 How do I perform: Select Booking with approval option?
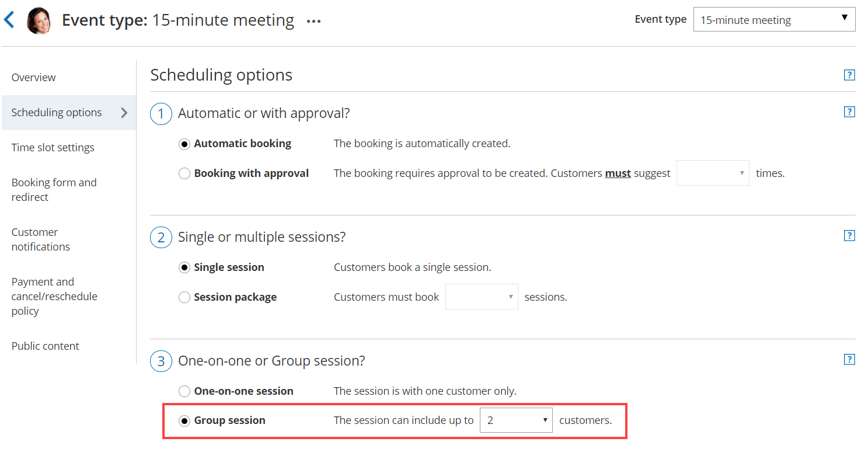tap(184, 173)
